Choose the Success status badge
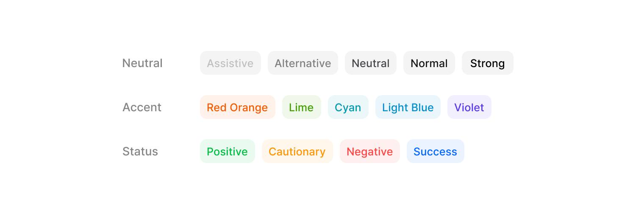644x214 pixels. coord(435,152)
